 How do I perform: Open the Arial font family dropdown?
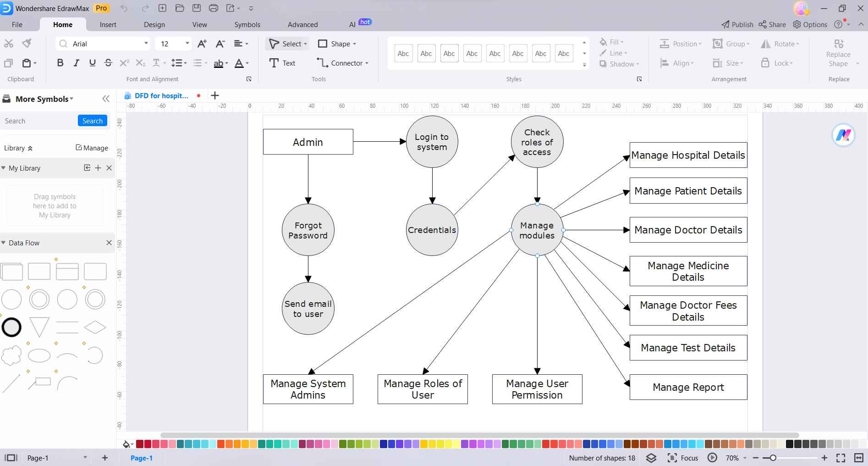(x=146, y=44)
